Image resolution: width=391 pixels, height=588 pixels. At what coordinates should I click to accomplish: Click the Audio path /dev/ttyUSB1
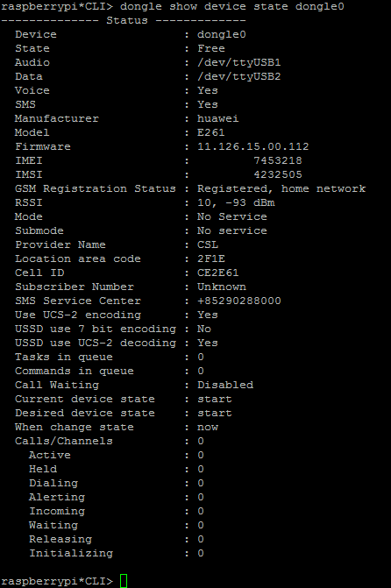pos(239,62)
